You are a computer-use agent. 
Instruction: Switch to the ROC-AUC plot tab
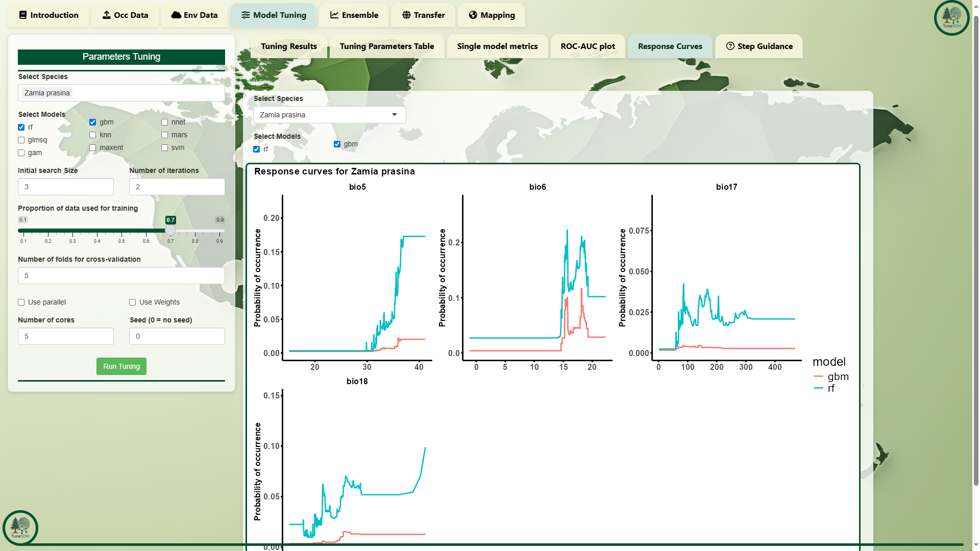coord(587,46)
